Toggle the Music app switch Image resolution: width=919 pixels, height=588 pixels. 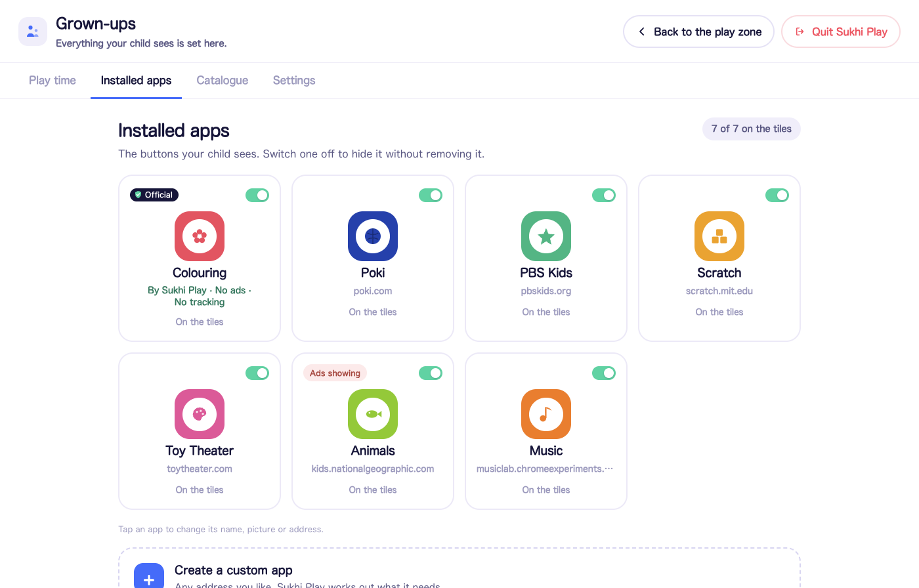[x=604, y=373]
